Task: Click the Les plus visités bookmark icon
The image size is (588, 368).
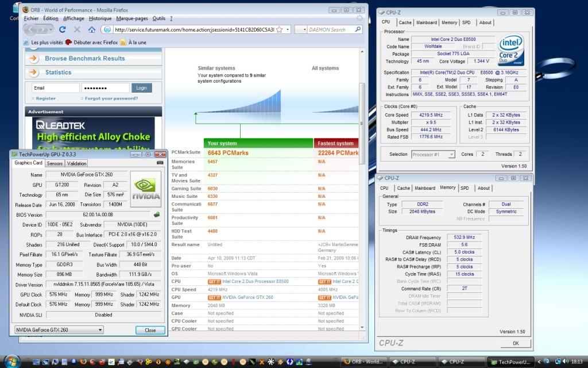Action: (x=26, y=43)
